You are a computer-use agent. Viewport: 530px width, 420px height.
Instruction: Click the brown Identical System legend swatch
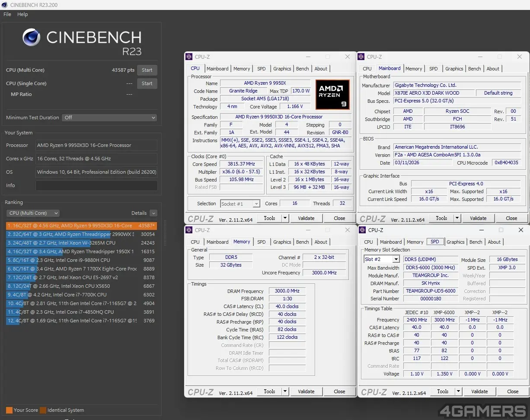coord(43,410)
